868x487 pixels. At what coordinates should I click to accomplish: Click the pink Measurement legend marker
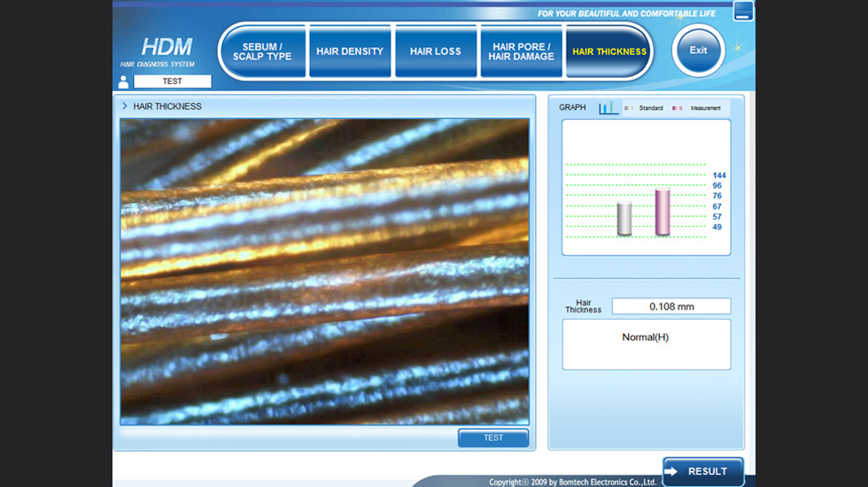pos(678,108)
